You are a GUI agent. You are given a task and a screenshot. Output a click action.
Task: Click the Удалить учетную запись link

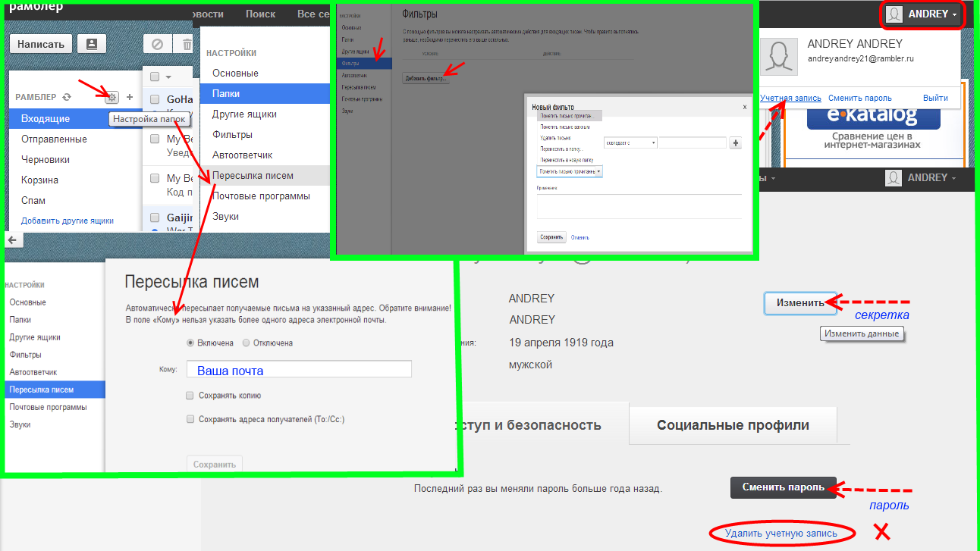pos(781,534)
